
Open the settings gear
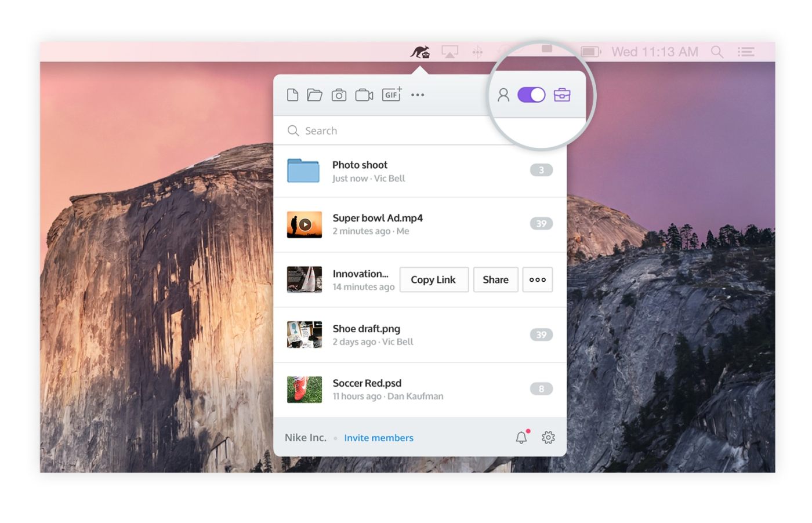[548, 437]
